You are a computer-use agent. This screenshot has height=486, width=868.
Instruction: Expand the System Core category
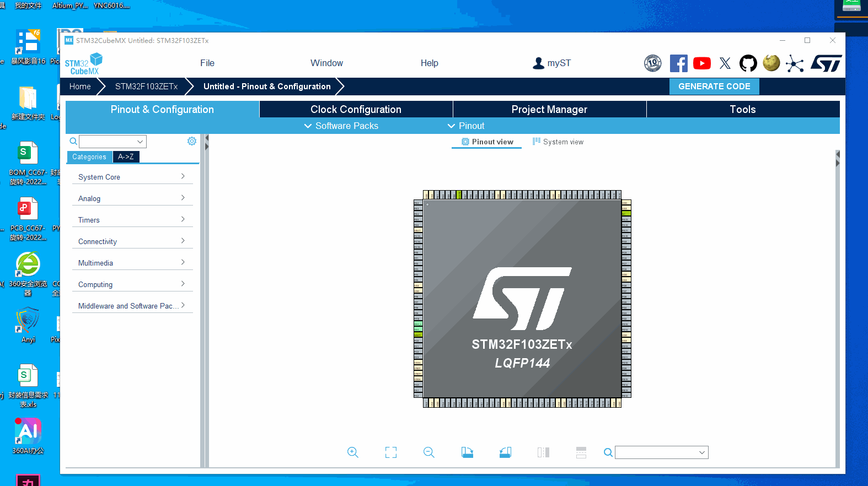pos(132,177)
